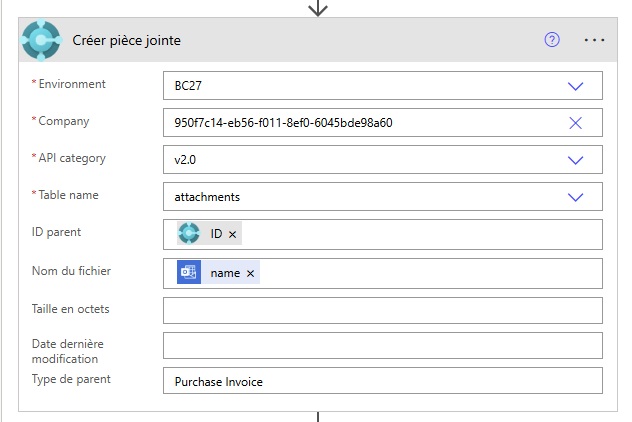This screenshot has height=422, width=632.
Task: Click the Taille en octets input field
Action: pos(382,310)
